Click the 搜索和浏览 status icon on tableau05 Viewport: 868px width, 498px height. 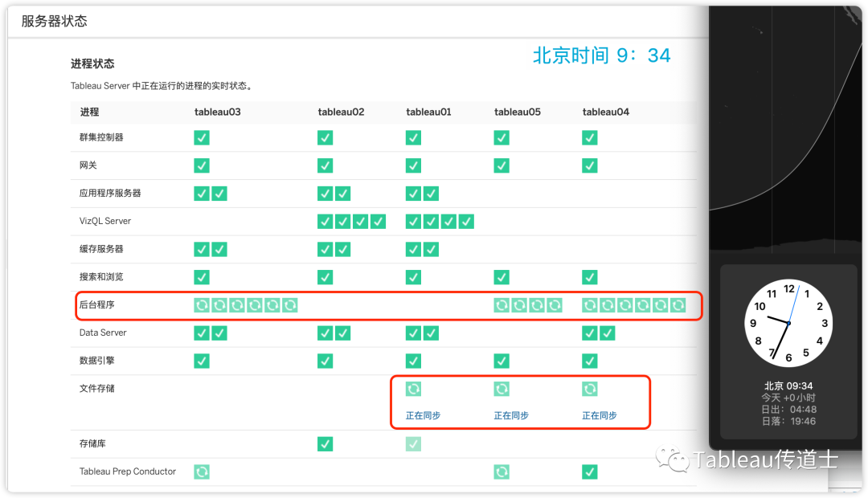point(502,277)
